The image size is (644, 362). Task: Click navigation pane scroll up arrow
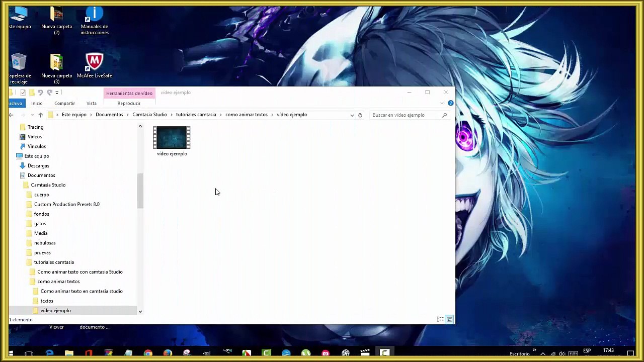coord(140,126)
